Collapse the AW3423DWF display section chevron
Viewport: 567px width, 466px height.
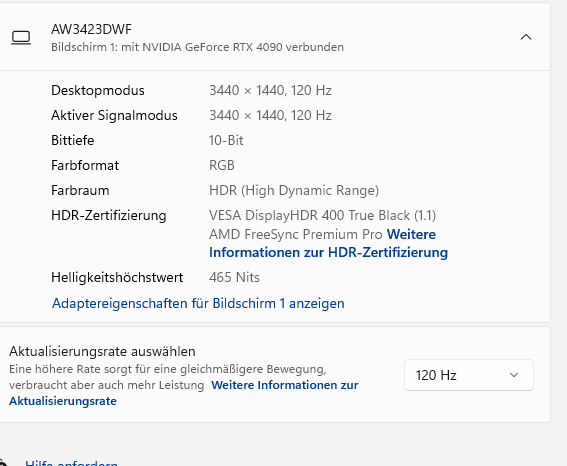tap(526, 37)
